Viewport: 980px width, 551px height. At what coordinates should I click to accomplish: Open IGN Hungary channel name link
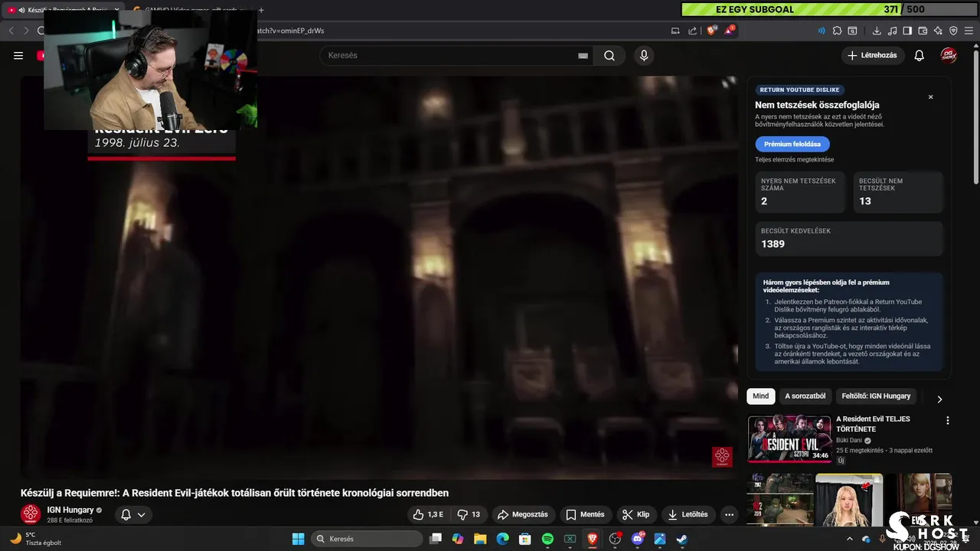point(70,510)
